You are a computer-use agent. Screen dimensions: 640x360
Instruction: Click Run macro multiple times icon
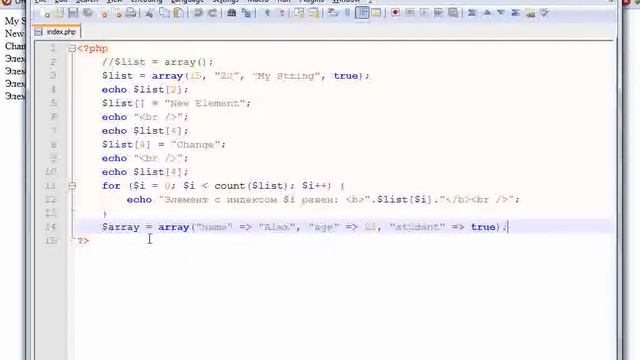[438, 13]
